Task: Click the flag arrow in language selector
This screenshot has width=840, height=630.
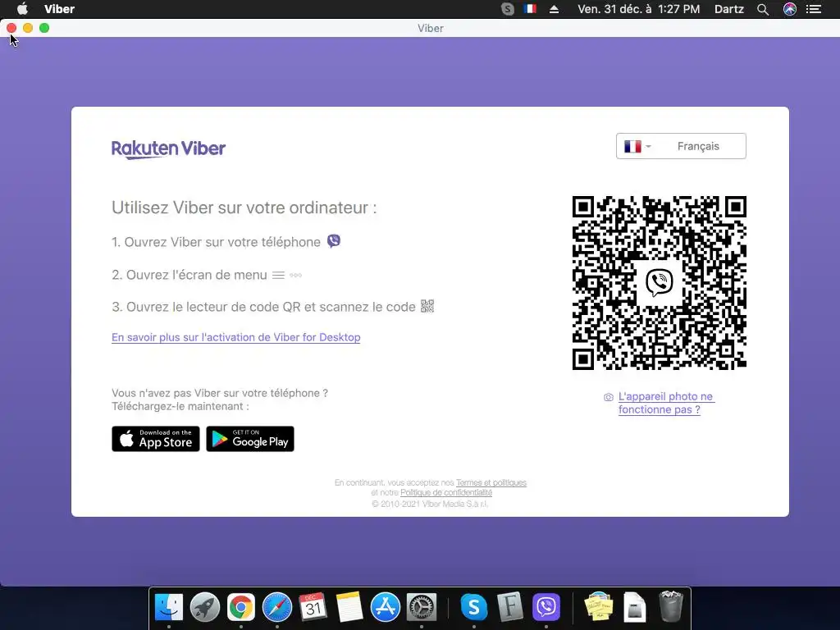Action: pyautogui.click(x=648, y=146)
